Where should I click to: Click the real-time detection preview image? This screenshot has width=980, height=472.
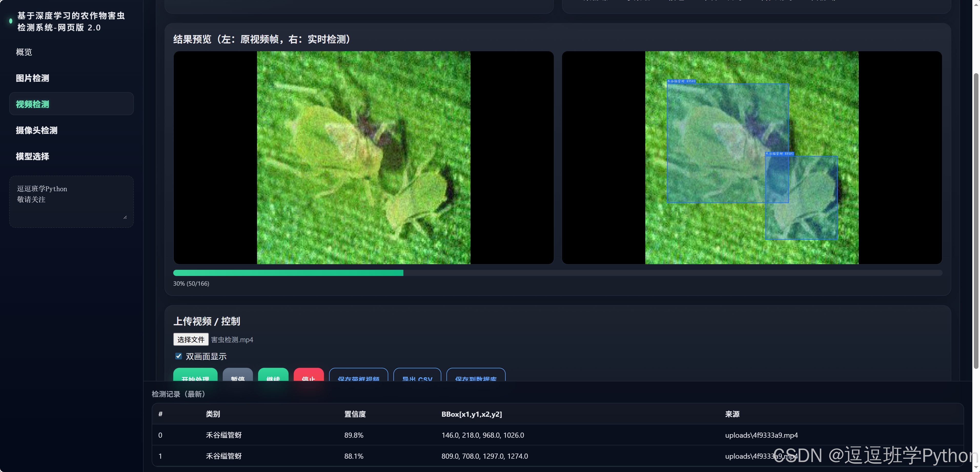tap(751, 157)
